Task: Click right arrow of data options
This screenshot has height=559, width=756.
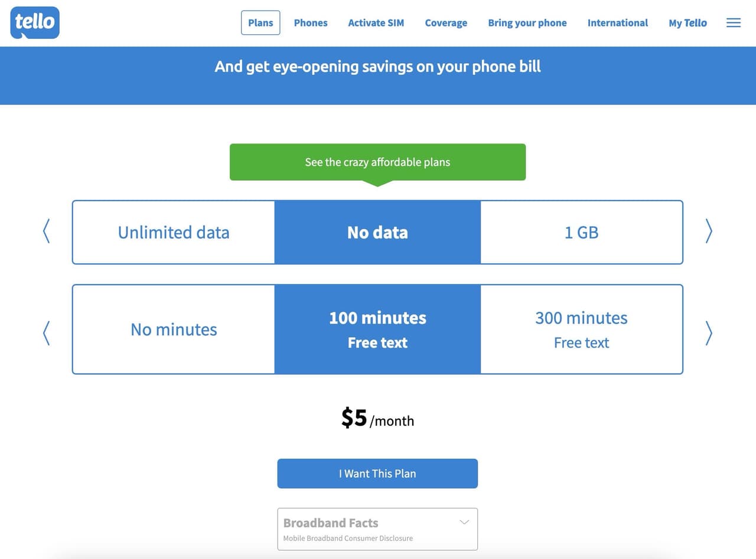Action: (x=709, y=231)
